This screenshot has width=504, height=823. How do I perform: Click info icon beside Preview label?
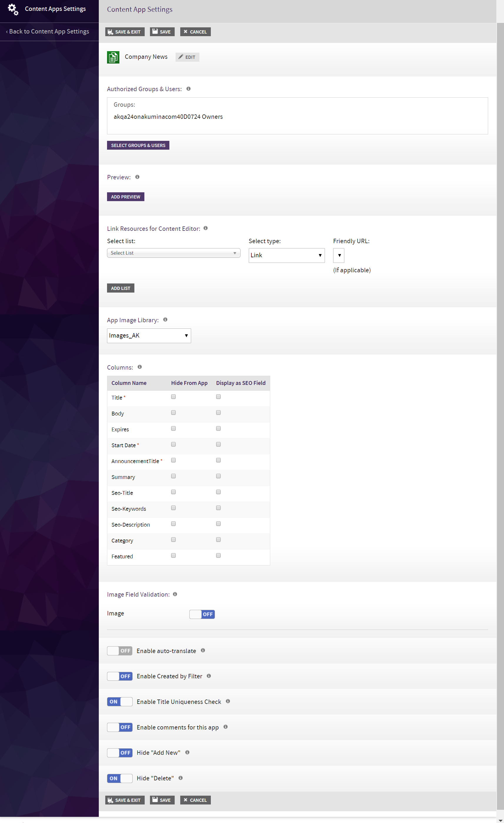137,177
